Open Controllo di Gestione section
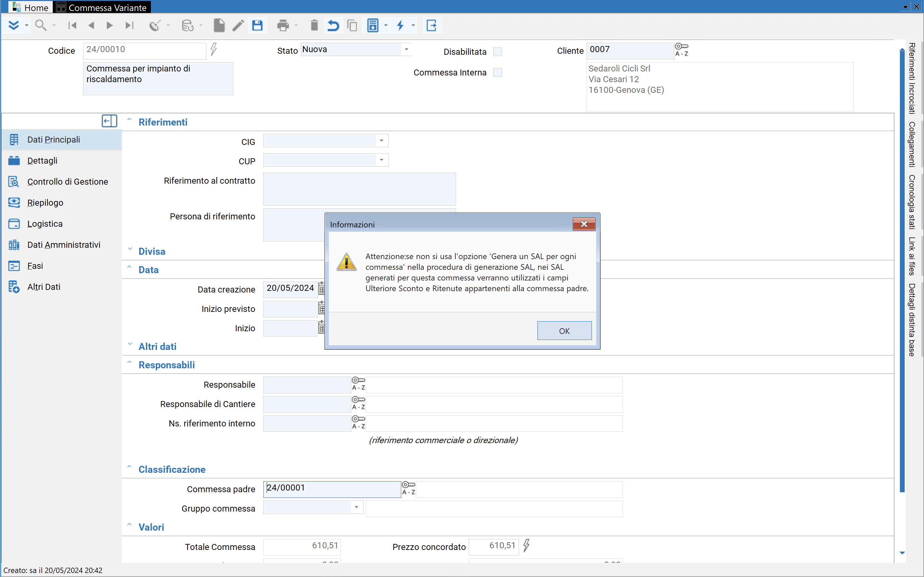 click(61, 182)
